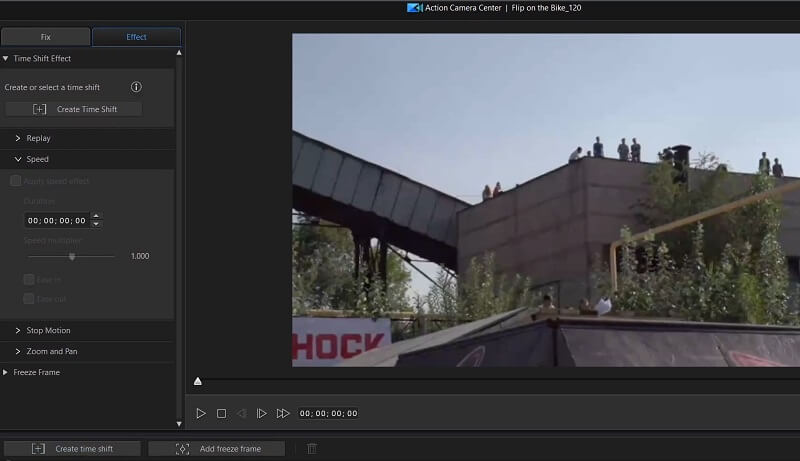Click the Add freeze frame button
The width and height of the screenshot is (800, 461).
point(217,449)
